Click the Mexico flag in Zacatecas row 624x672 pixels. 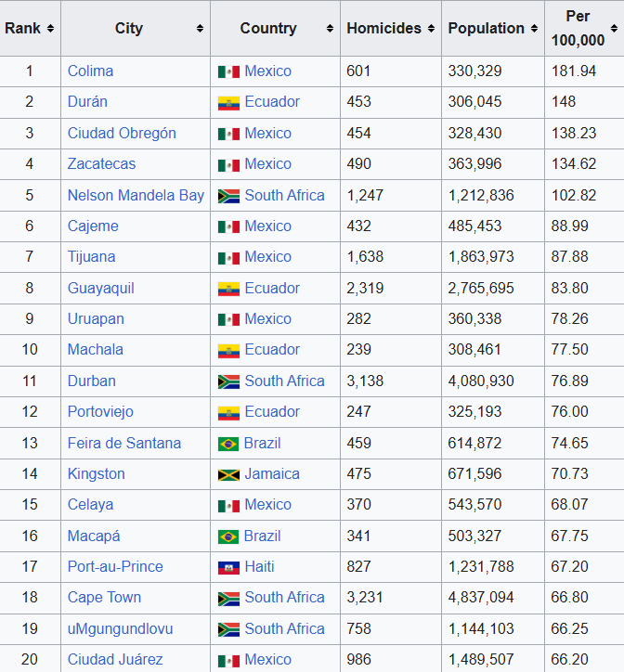pos(228,164)
